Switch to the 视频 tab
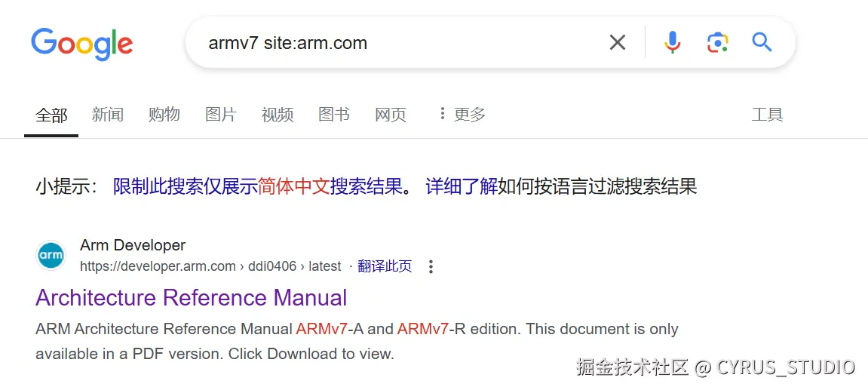This screenshot has height=390, width=868. (x=278, y=115)
